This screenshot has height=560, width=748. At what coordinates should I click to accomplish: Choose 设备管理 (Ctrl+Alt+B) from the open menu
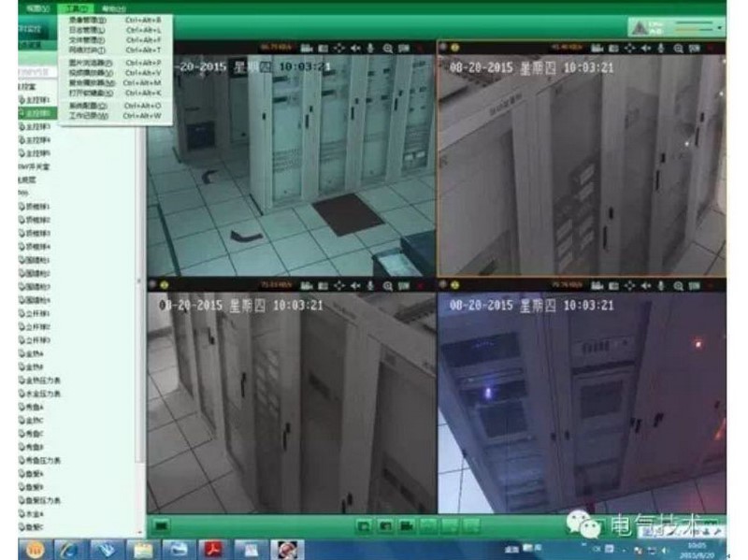pos(89,20)
